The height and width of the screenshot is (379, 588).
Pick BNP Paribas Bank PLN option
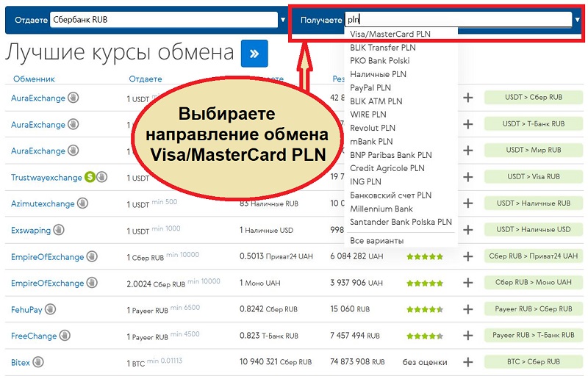click(x=391, y=155)
